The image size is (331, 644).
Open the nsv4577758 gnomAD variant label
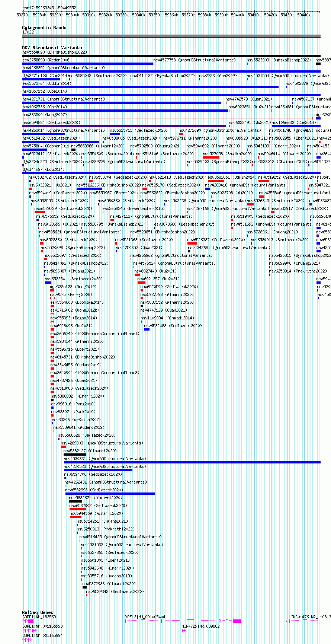click(195, 60)
